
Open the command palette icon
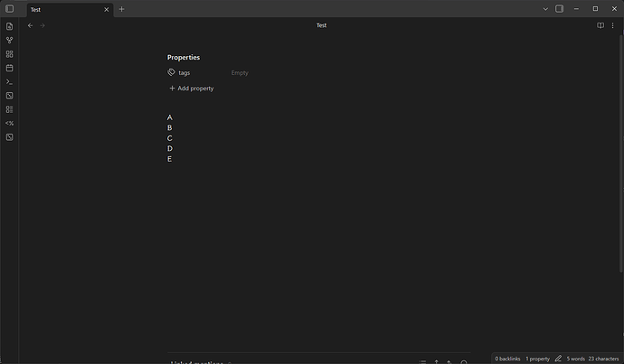pyautogui.click(x=10, y=82)
